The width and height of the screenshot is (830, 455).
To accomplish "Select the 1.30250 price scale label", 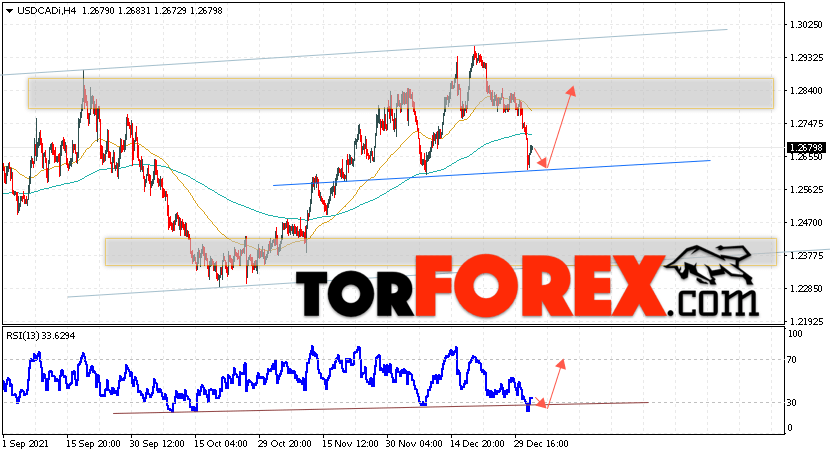I will pyautogui.click(x=806, y=24).
